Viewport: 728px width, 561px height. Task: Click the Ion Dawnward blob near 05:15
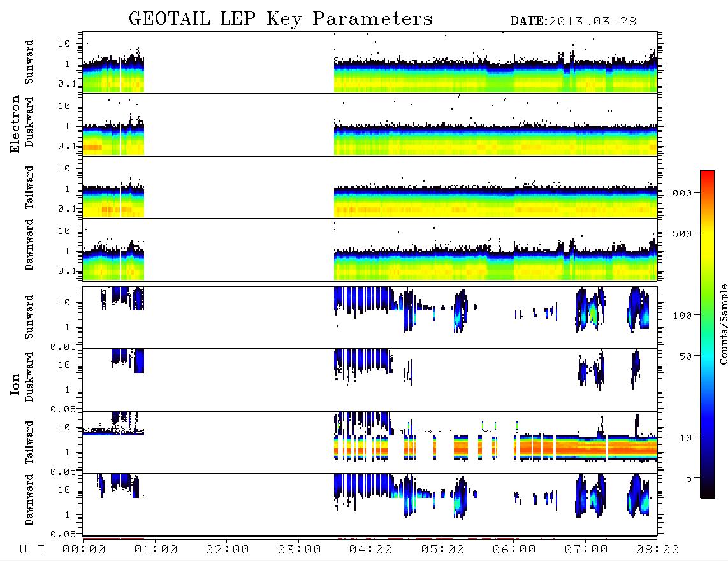(460, 497)
